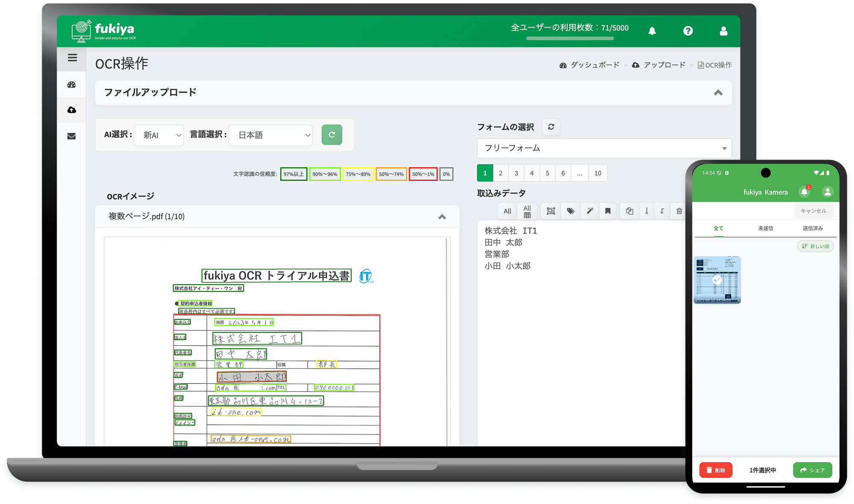Tap the phone app notification bell

[x=804, y=192]
